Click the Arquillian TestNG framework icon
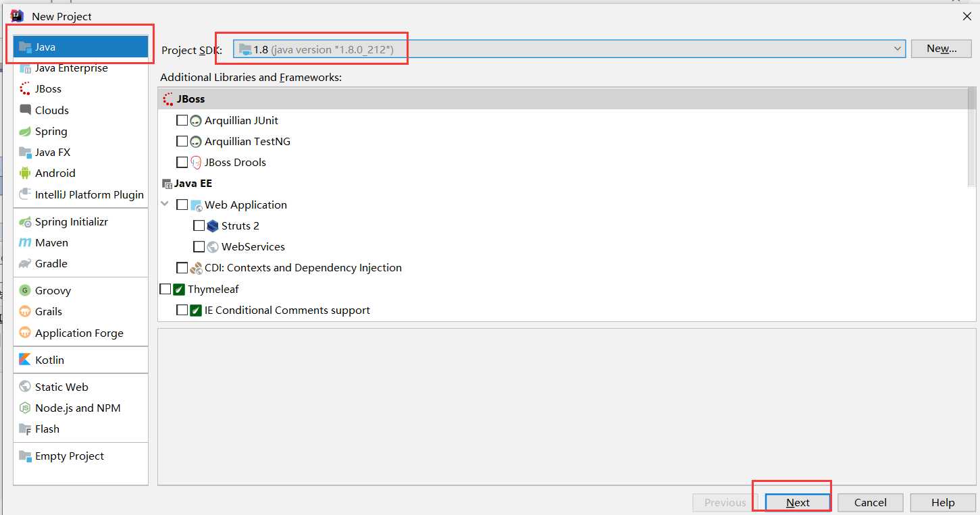Viewport: 980px width, 515px height. coord(196,142)
